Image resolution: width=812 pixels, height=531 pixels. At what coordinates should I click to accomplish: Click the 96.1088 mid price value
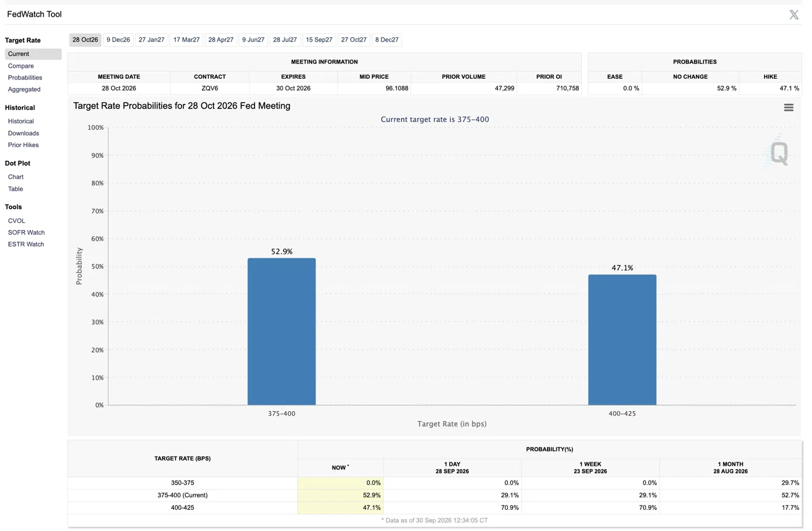[375, 88]
